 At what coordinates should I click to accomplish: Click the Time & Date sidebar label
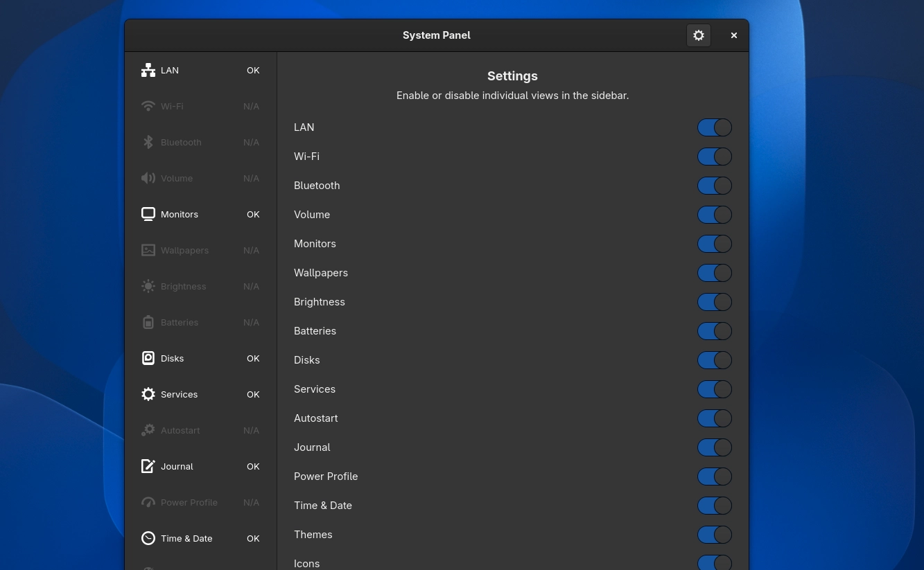coord(186,538)
